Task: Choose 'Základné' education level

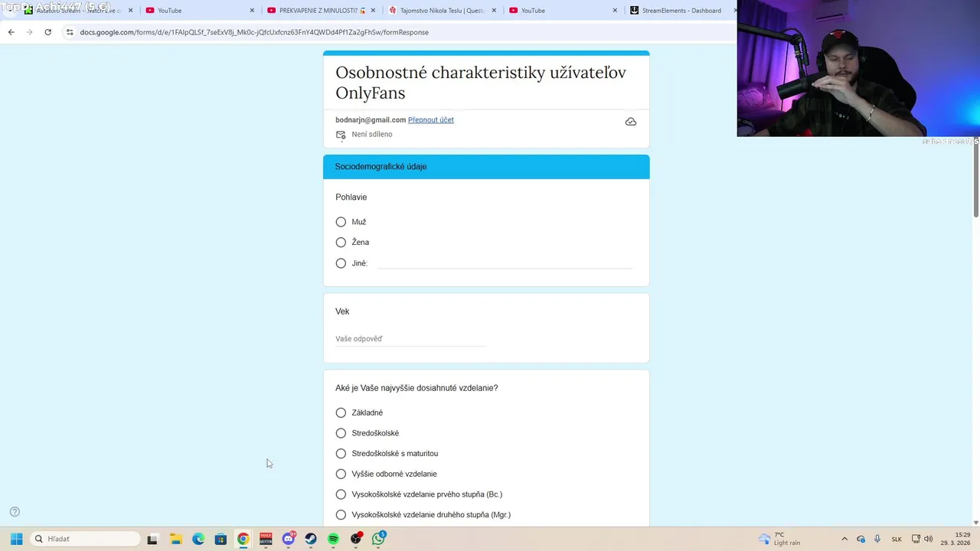Action: pos(341,412)
